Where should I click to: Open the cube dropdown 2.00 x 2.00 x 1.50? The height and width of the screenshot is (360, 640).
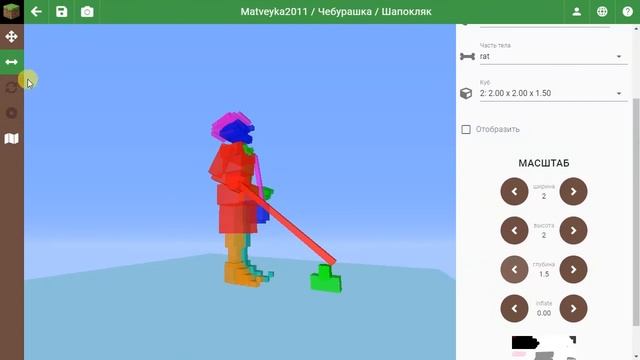coord(553,93)
